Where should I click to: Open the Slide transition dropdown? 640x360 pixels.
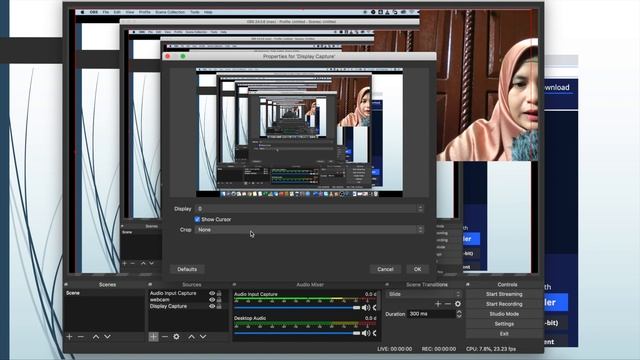point(424,294)
